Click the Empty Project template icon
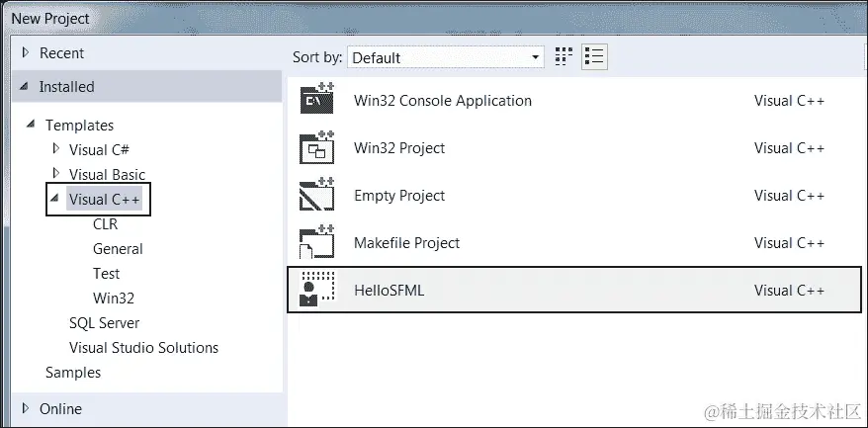Screen dimensions: 868x428 coord(317,195)
